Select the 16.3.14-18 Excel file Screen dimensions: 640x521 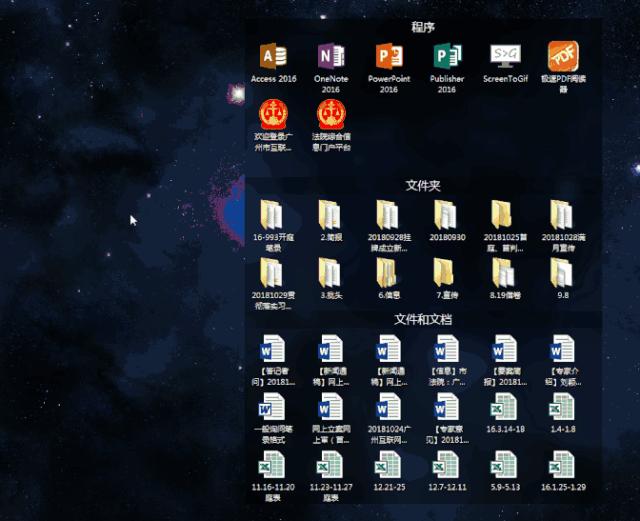[505, 408]
